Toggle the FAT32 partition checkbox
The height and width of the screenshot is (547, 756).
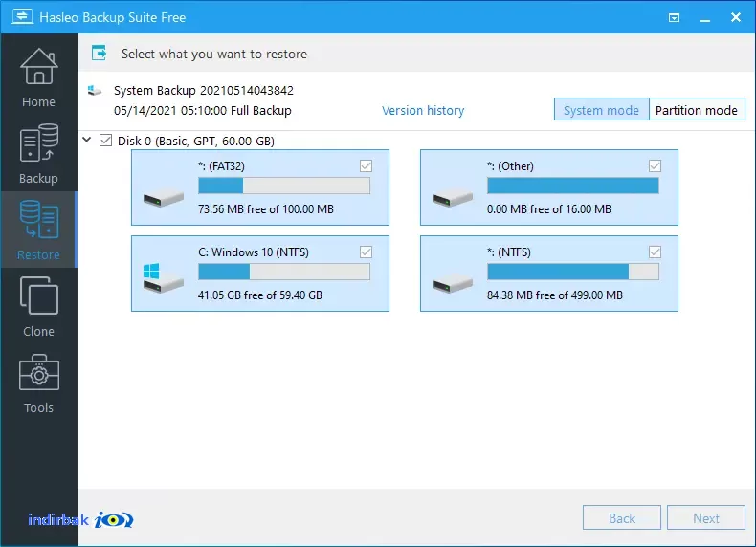click(366, 165)
